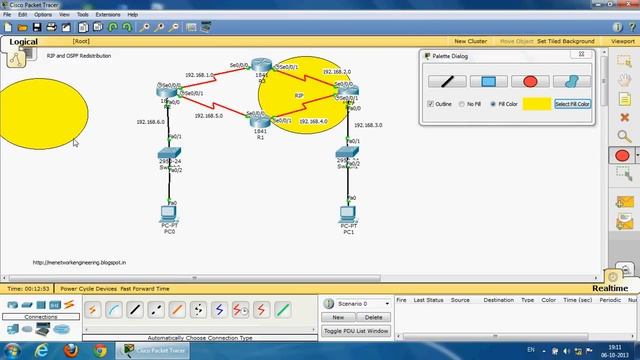
Task: Click the yellow fill color swatch
Action: (537, 104)
